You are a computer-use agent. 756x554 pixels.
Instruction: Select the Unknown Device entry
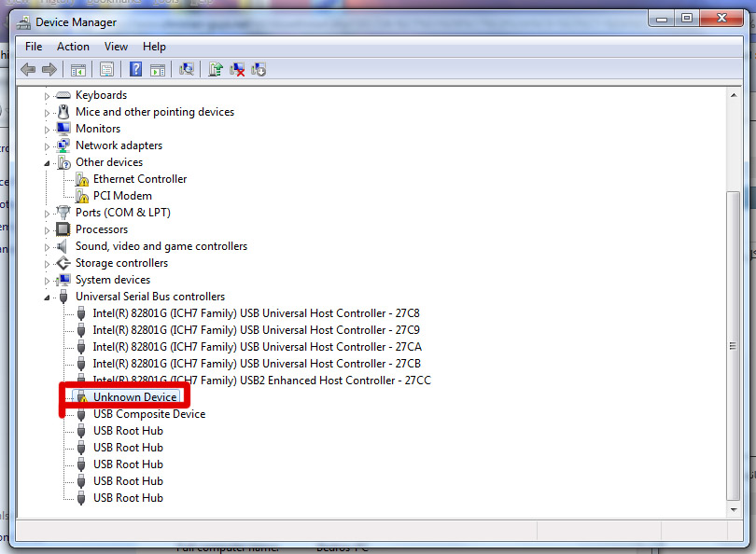pos(134,397)
